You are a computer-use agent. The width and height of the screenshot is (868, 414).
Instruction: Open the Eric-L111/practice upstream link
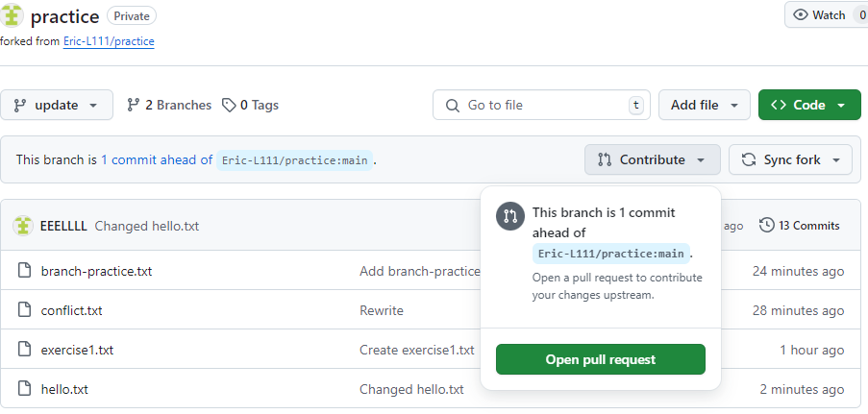(x=109, y=41)
